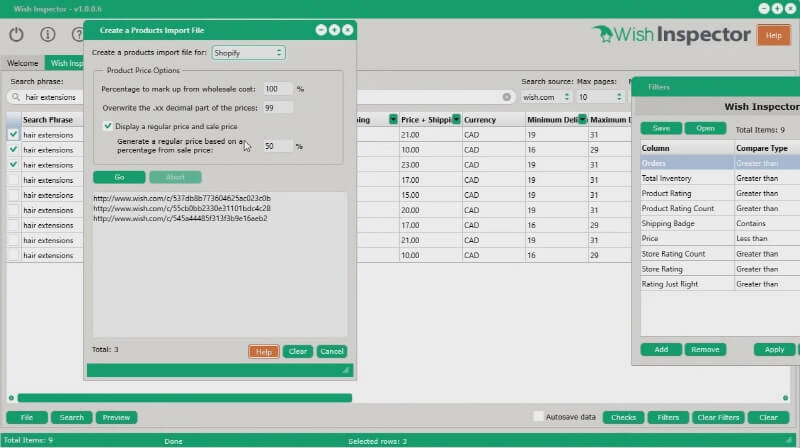The image size is (800, 448).
Task: Click the import dialog progress bar
Action: click(219, 370)
